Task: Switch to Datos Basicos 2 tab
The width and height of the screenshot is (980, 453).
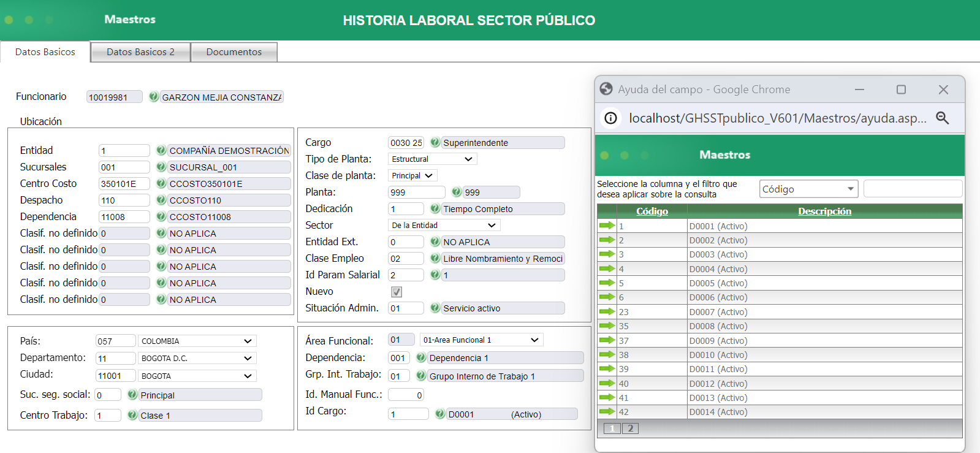Action: (x=140, y=52)
